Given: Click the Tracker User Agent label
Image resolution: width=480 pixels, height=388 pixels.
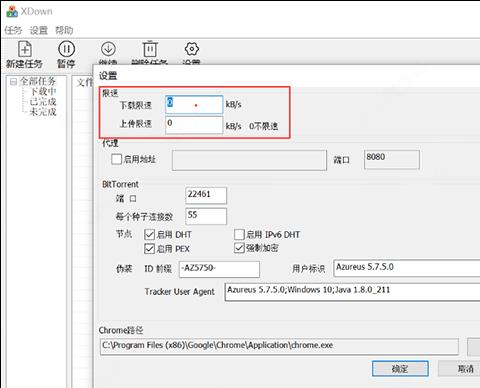Looking at the screenshot, I should click(x=179, y=292).
